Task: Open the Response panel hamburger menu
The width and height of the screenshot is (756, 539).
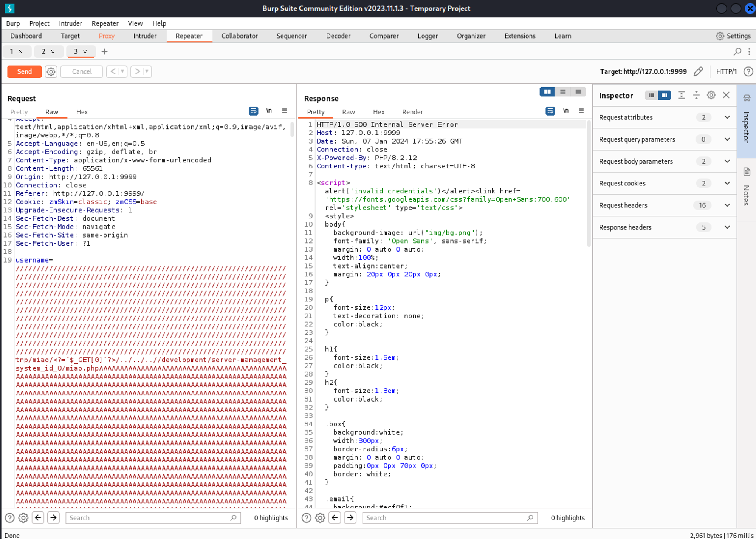Action: [x=581, y=111]
